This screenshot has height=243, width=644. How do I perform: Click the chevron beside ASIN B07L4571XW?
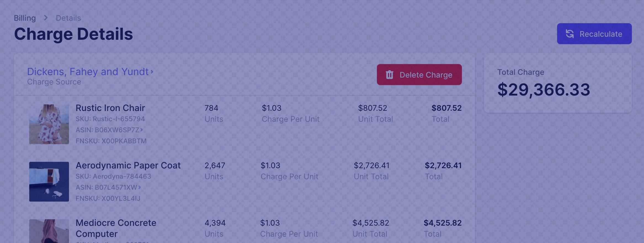140,187
